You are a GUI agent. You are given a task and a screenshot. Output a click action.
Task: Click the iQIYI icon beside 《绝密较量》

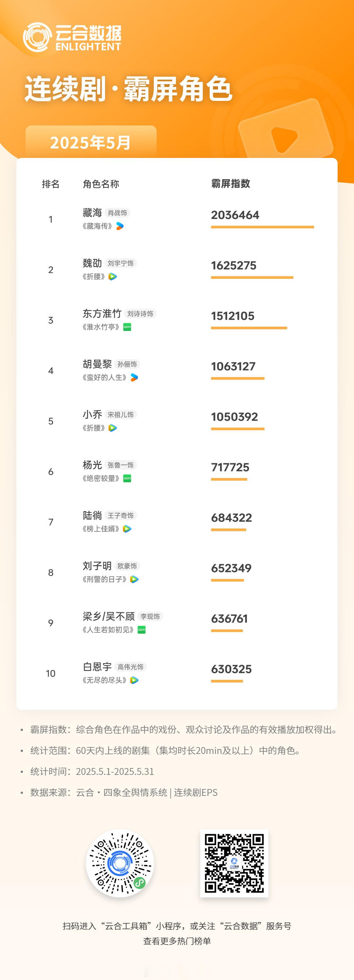coord(127,479)
